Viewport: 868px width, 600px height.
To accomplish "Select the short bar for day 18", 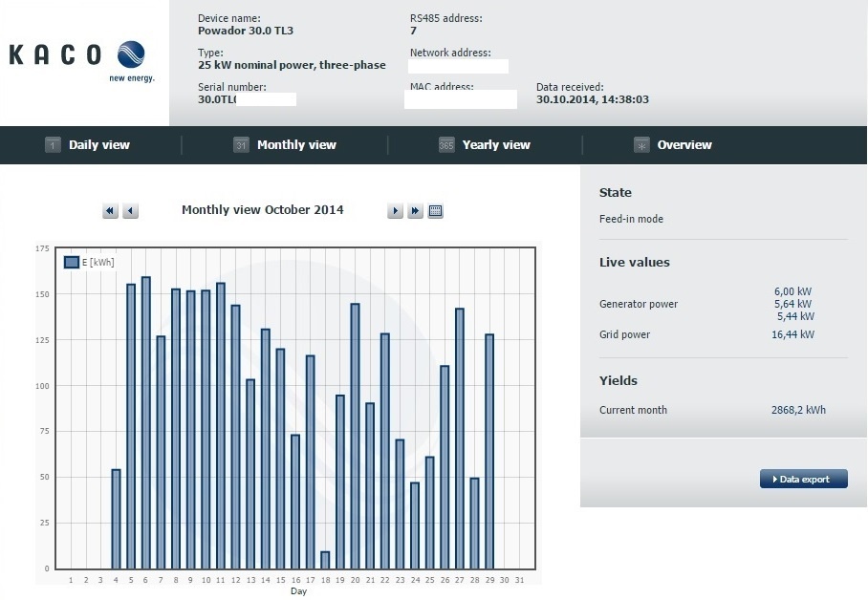I will [x=325, y=560].
